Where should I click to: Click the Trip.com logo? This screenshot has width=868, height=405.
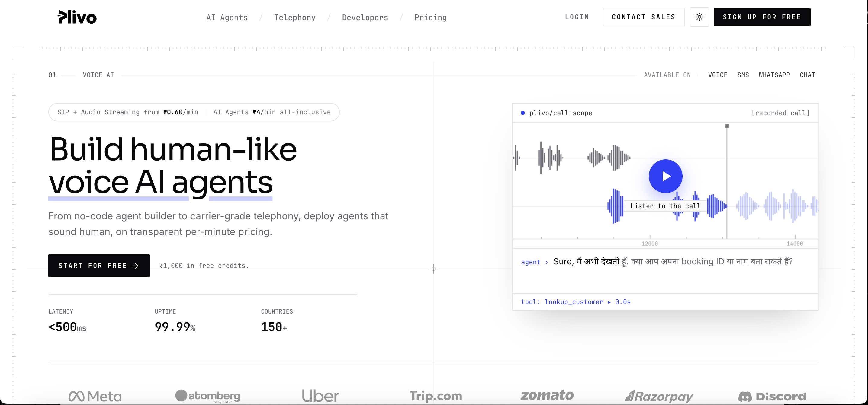[435, 396]
